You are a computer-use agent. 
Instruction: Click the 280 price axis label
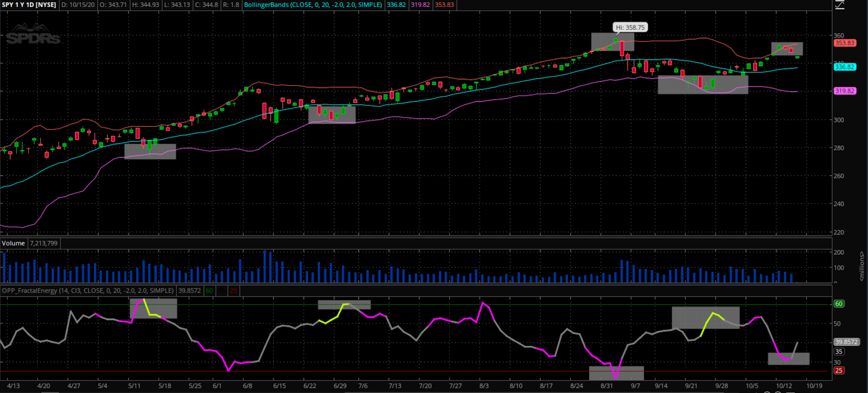[x=839, y=147]
